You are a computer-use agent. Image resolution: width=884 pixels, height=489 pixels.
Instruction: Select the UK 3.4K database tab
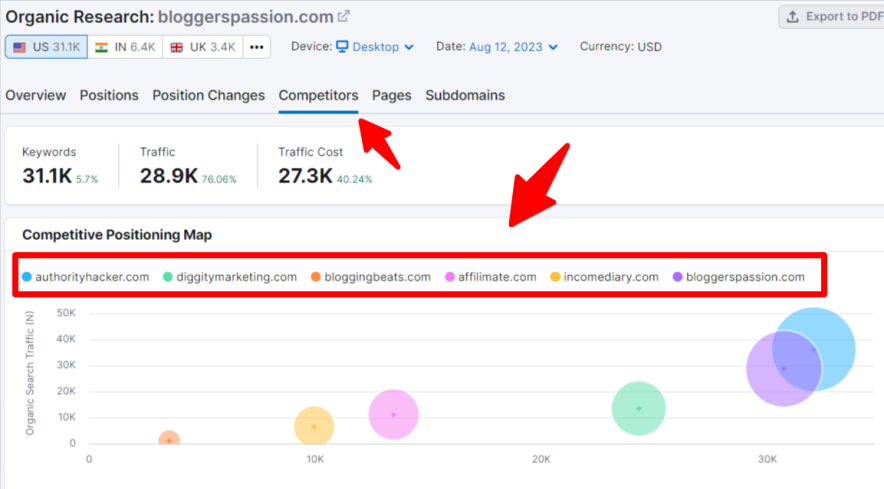point(203,47)
